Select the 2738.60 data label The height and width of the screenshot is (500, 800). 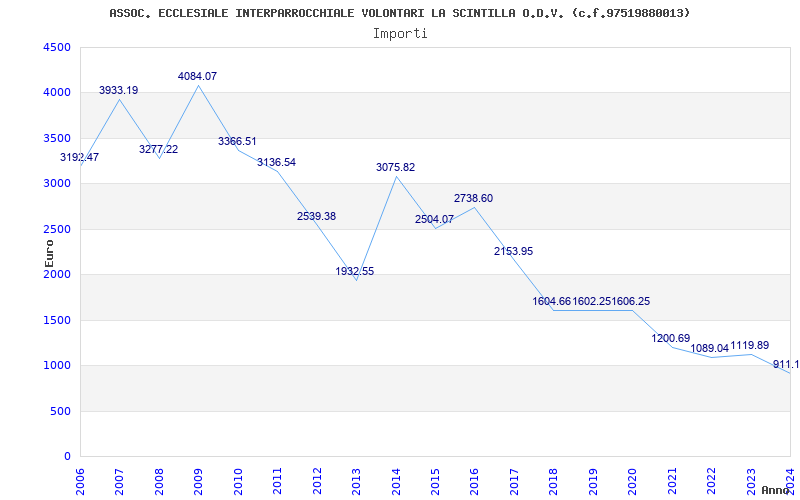coord(473,198)
